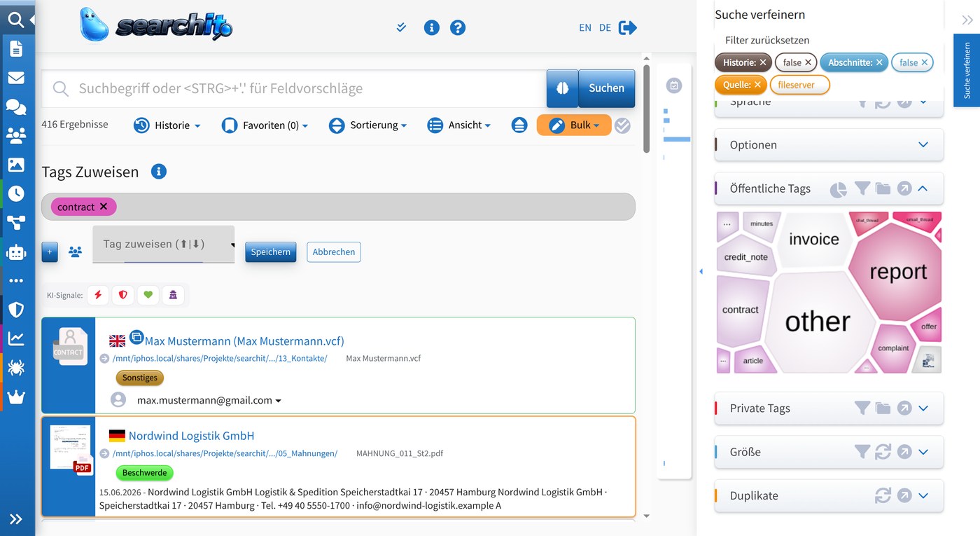Collapse the Öffentliche Tags section
The image size is (980, 536).
click(923, 188)
